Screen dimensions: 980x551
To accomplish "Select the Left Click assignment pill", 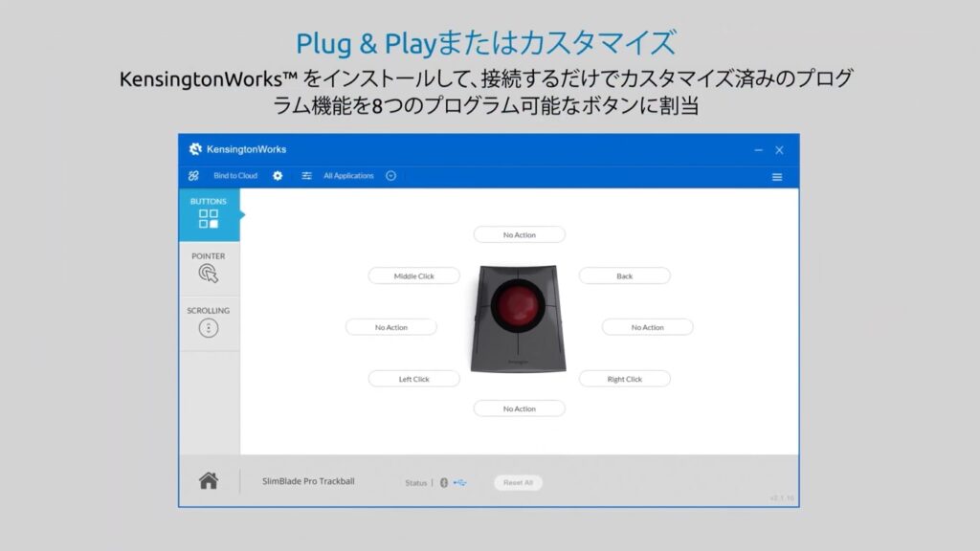I will 413,378.
